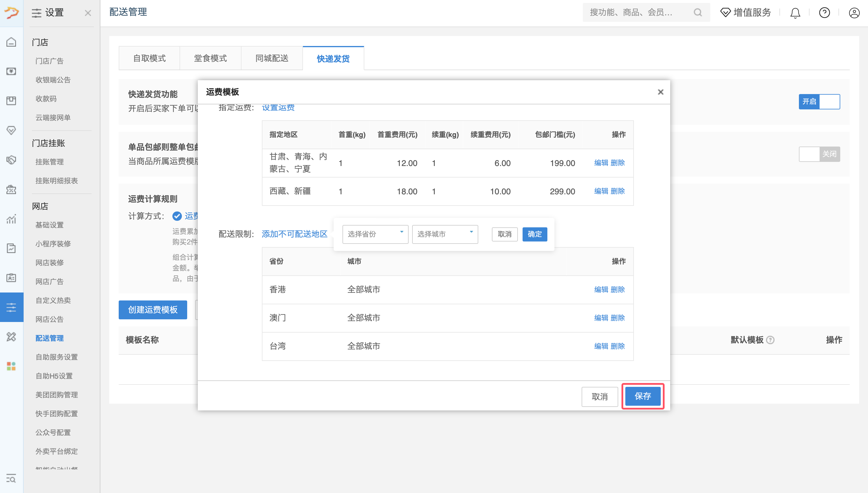
Task: Click the 添加不可配送地区 link
Action: click(294, 234)
